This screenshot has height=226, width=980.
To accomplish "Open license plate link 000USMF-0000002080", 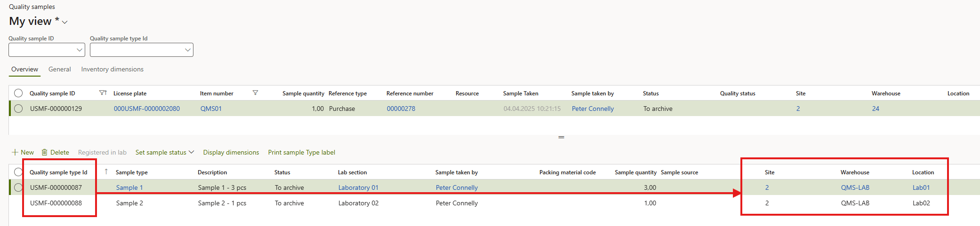I will (147, 109).
